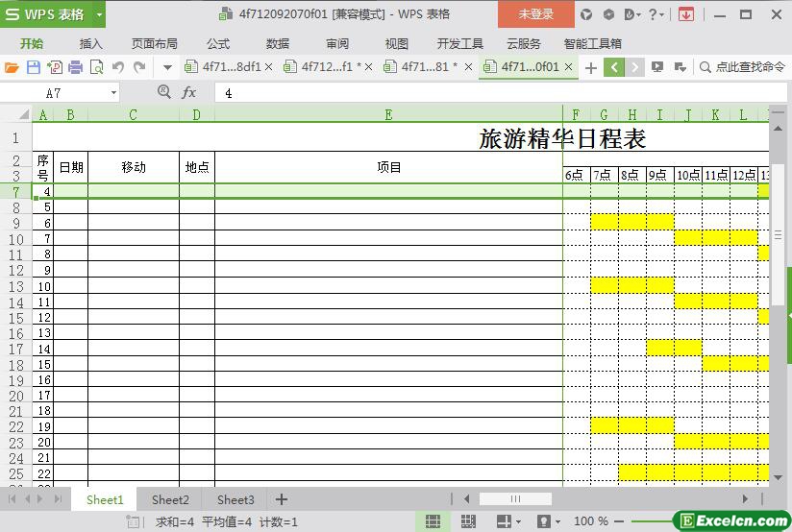The image size is (792, 532).
Task: Click the yellow cell under 7点 in row 9
Action: pyautogui.click(x=605, y=222)
